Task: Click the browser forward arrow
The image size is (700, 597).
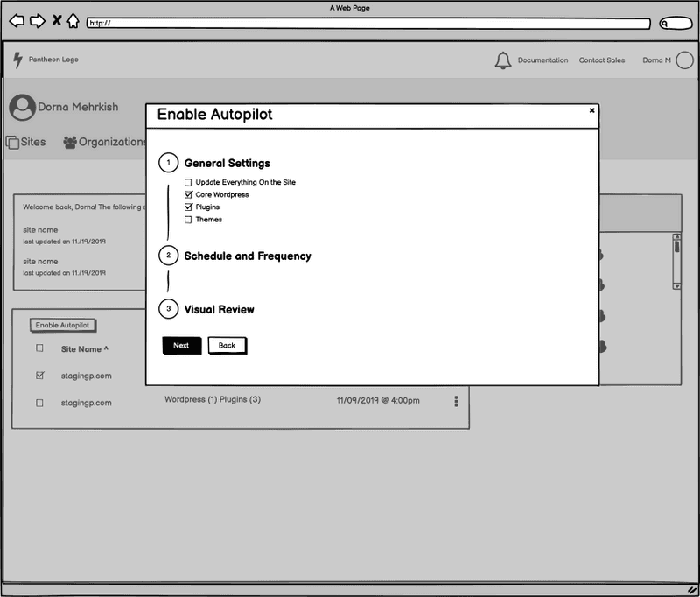Action: (38, 20)
